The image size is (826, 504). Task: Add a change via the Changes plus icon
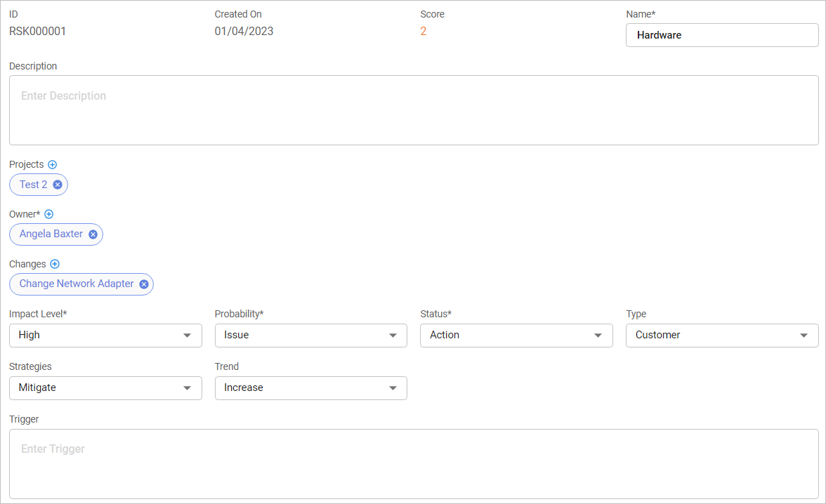tap(55, 264)
